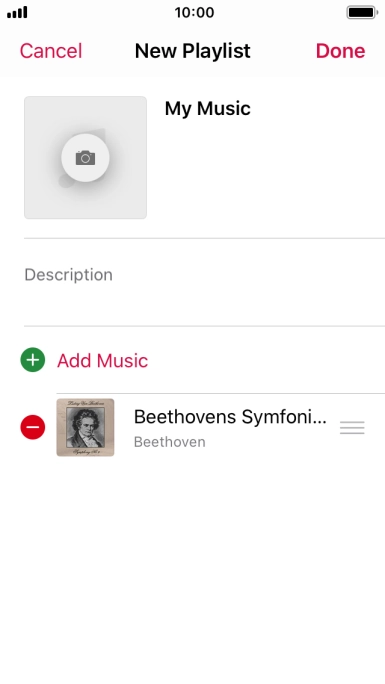This screenshot has width=385, height=684.
Task: Tap the cellular signal bars icon
Action: pos(17,12)
